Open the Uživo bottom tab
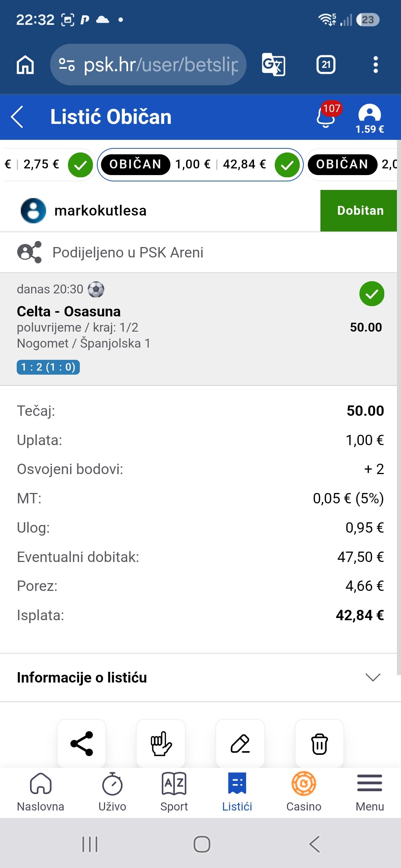401x868 pixels. point(112,792)
